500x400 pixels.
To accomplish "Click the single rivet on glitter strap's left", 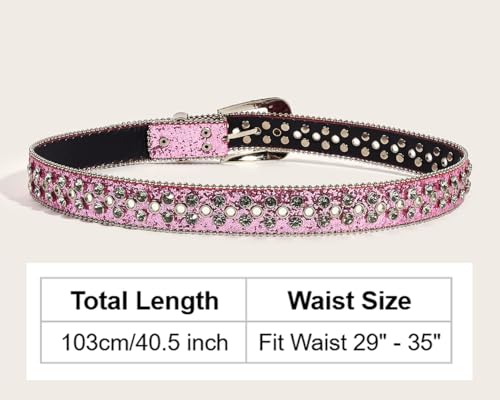I will pyautogui.click(x=163, y=141).
